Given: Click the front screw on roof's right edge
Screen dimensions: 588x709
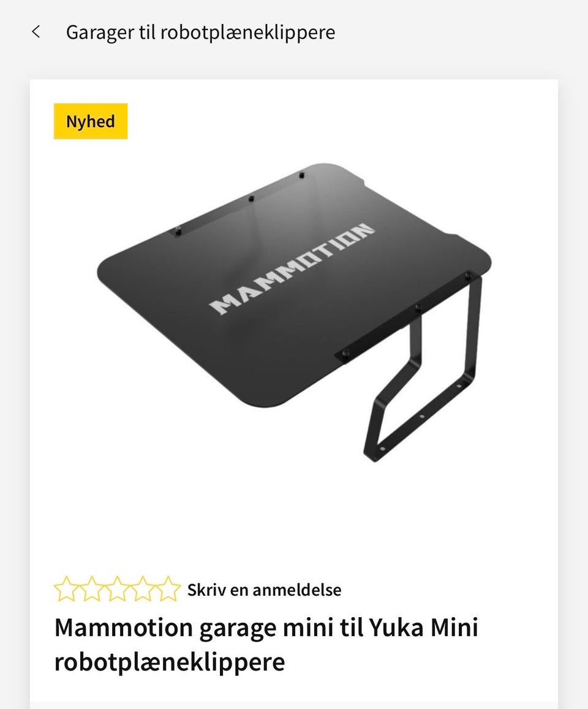Looking at the screenshot, I should [x=345, y=353].
